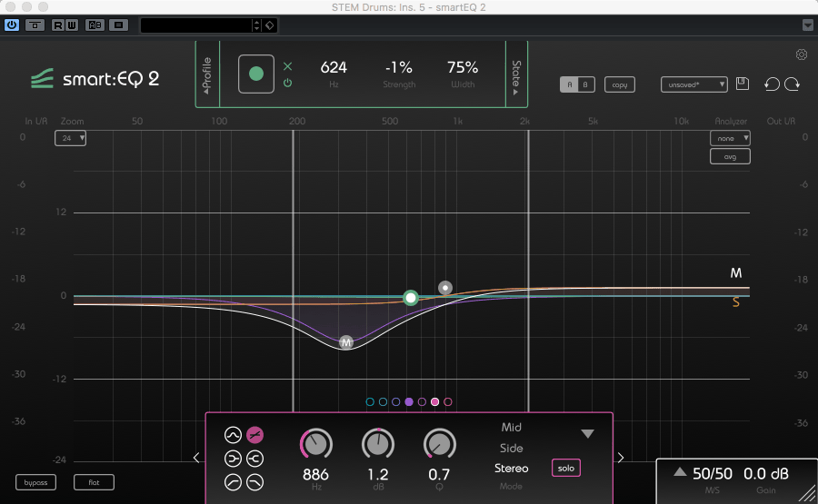
Task: Click the 50/50 M/S balance value
Action: click(712, 474)
